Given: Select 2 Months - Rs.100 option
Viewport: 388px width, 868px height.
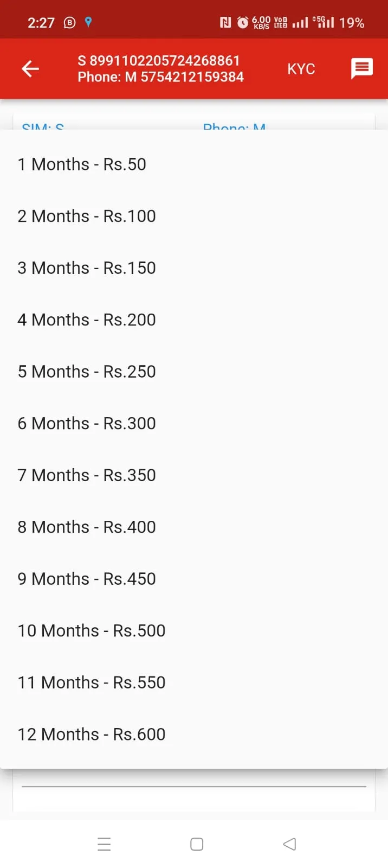Looking at the screenshot, I should pyautogui.click(x=194, y=216).
